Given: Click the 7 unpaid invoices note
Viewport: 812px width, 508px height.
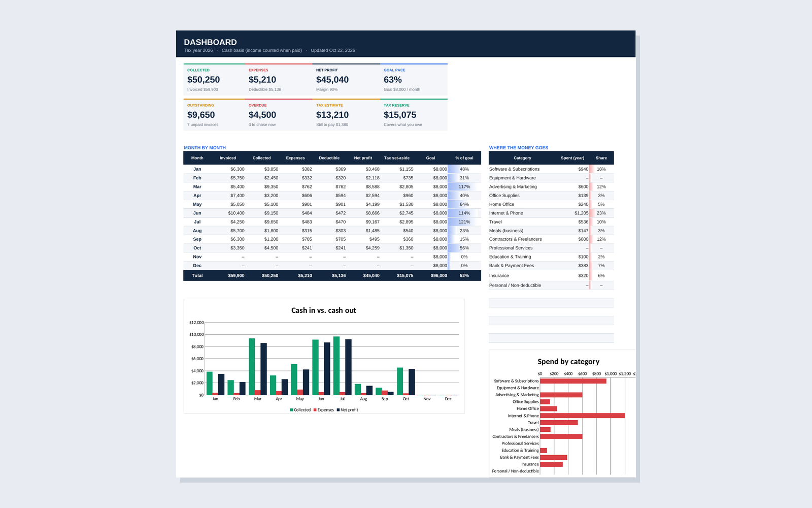Looking at the screenshot, I should pyautogui.click(x=203, y=124).
